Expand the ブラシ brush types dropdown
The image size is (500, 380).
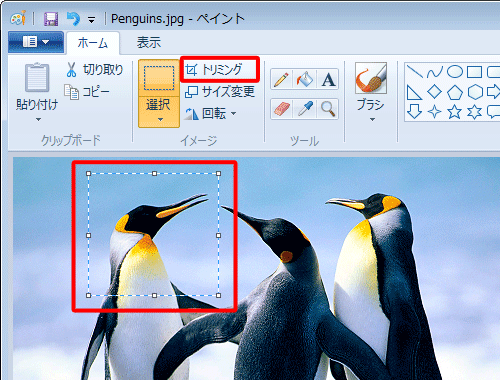point(372,119)
